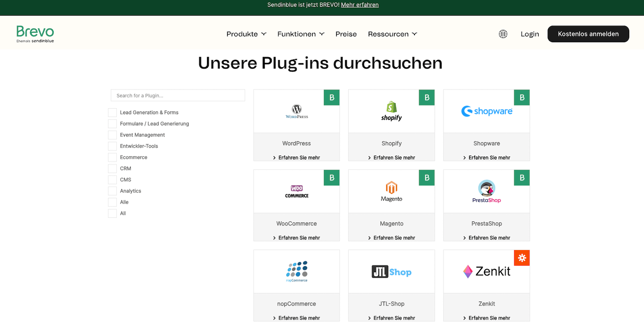Screen dimensions: 644x326
Task: Click the Brevo logo in the header
Action: point(35,34)
